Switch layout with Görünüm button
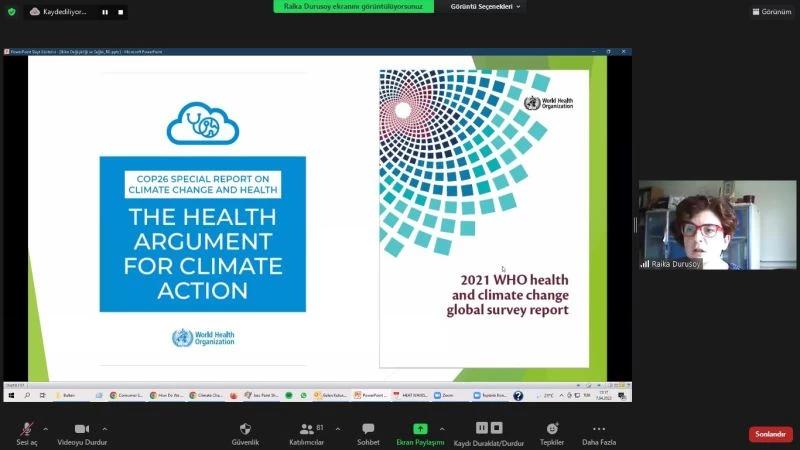Screen dimensions: 800x450 tap(771, 12)
